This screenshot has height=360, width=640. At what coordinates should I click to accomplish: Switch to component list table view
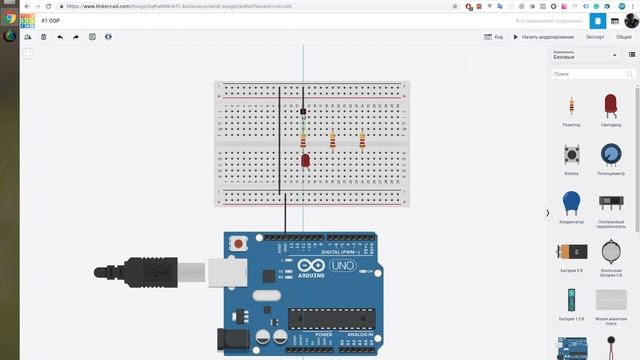[615, 21]
